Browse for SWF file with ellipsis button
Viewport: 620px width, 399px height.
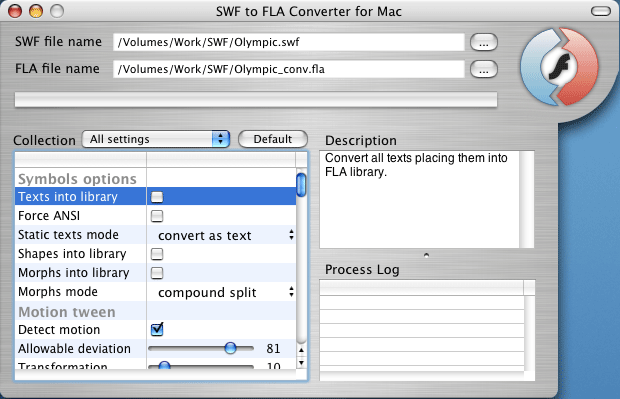484,42
